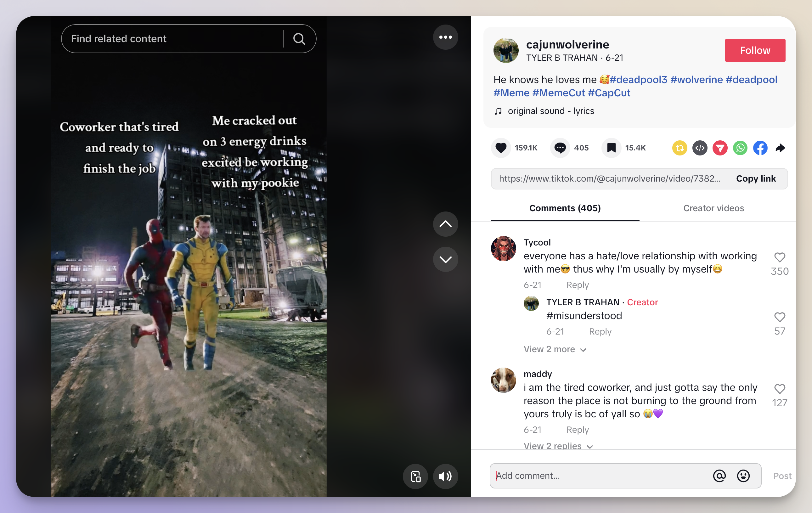Click the comment bubble icon
812x513 pixels.
click(560, 148)
